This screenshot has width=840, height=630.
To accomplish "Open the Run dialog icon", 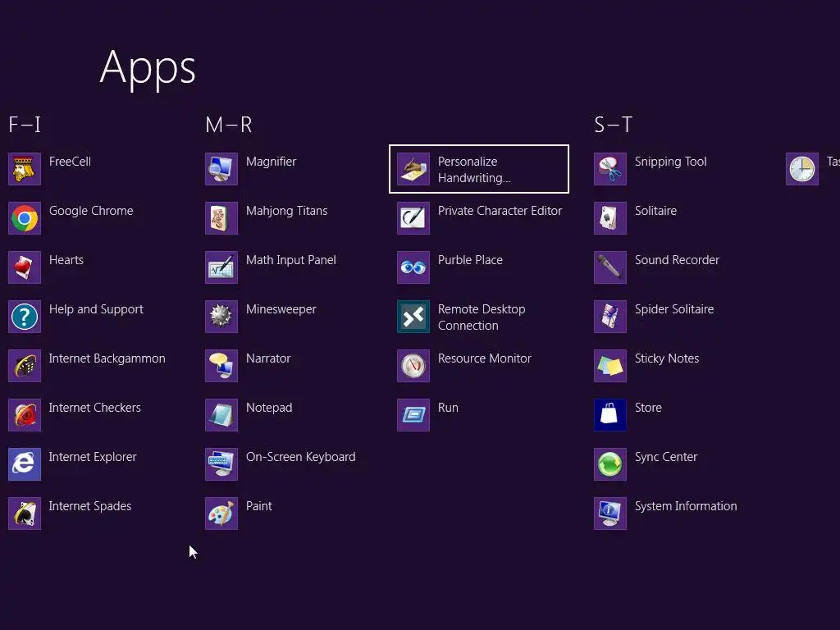I will (x=413, y=415).
